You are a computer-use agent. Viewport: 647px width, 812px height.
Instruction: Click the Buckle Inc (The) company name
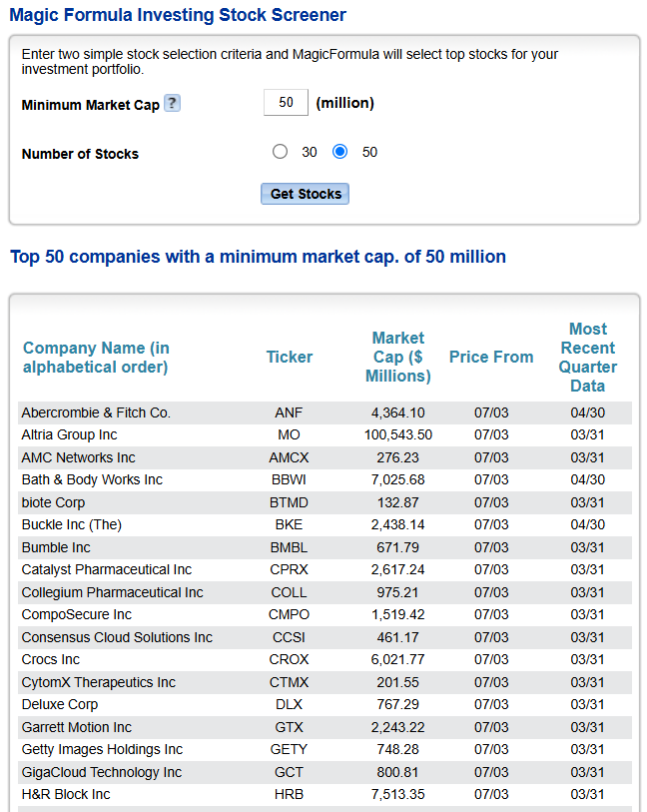(x=72, y=525)
